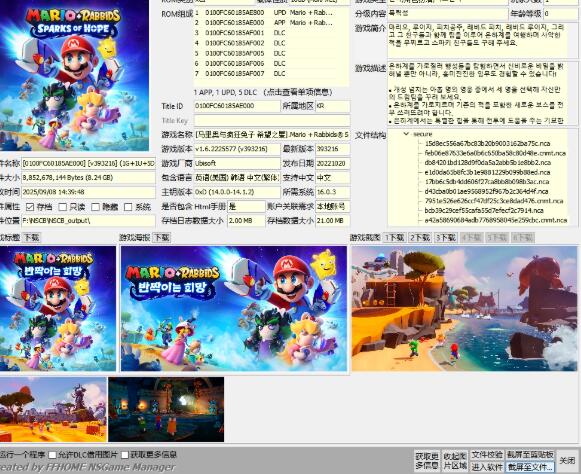Click the Korean game icon thumbnail 반짝이는 희망

(x=58, y=308)
